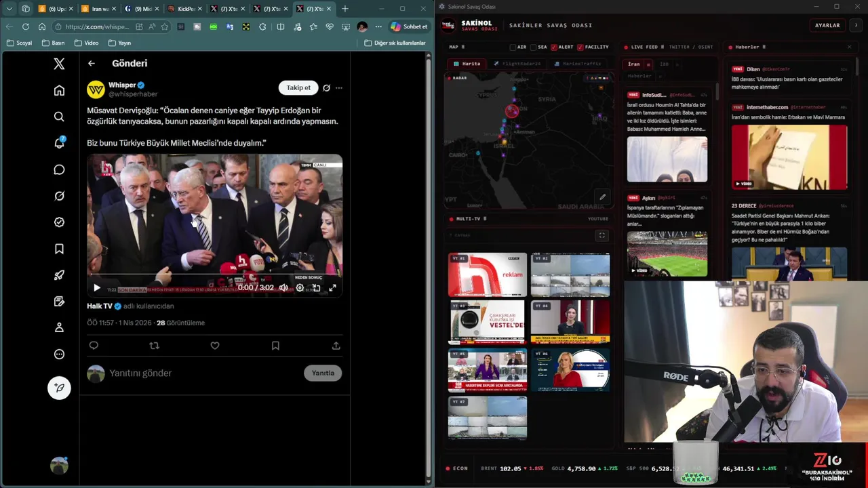
Task: Open video in picture-in-picture mode
Action: point(316,287)
